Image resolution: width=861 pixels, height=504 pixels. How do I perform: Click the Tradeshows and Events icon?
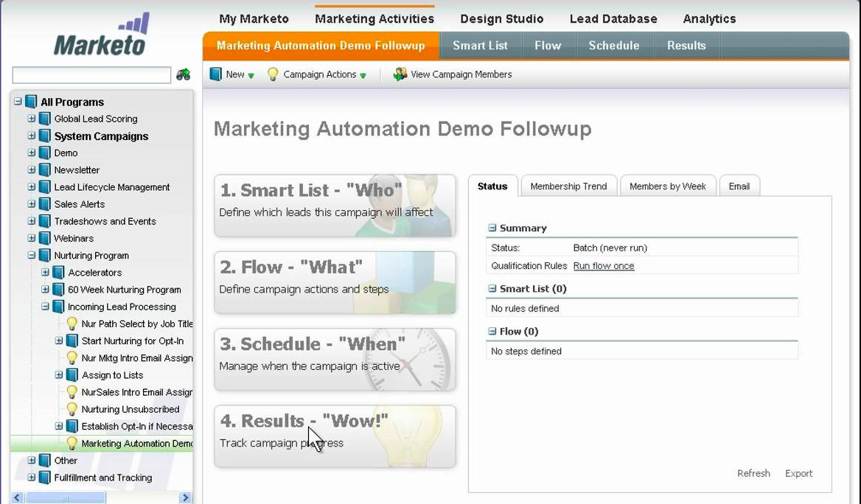(x=45, y=221)
